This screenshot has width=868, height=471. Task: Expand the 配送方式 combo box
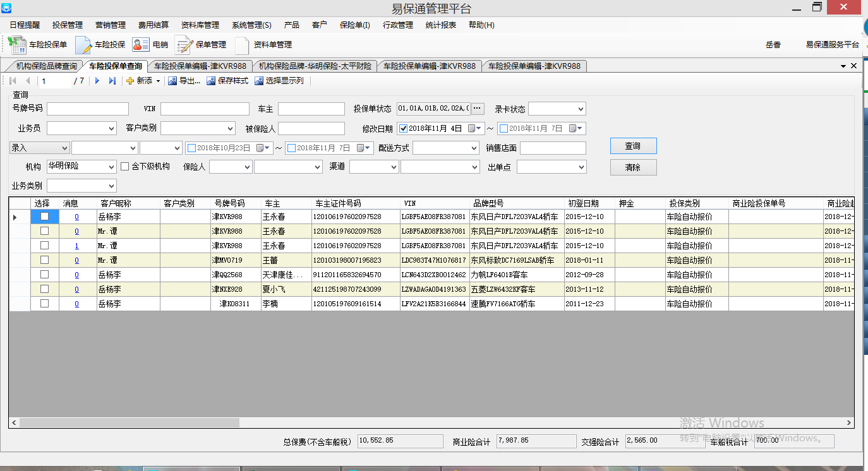[474, 148]
